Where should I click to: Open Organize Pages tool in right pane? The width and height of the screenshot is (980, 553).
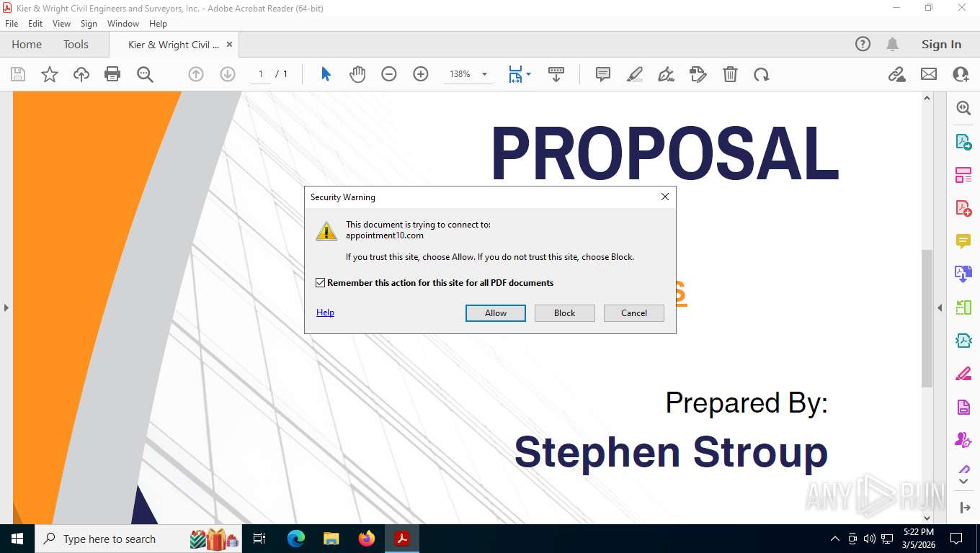tap(963, 307)
